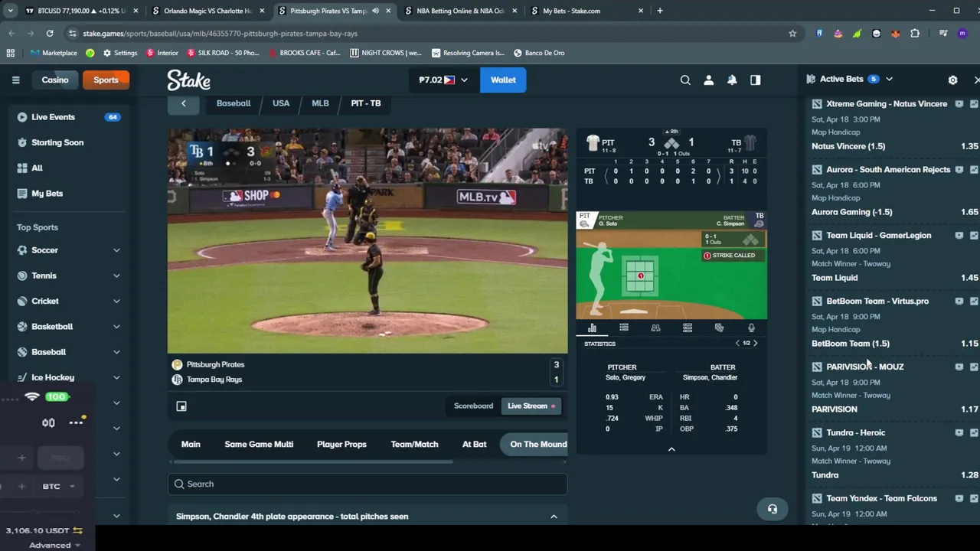Open the three-dots menu in overlay widget
The image size is (980, 551).
[76, 422]
